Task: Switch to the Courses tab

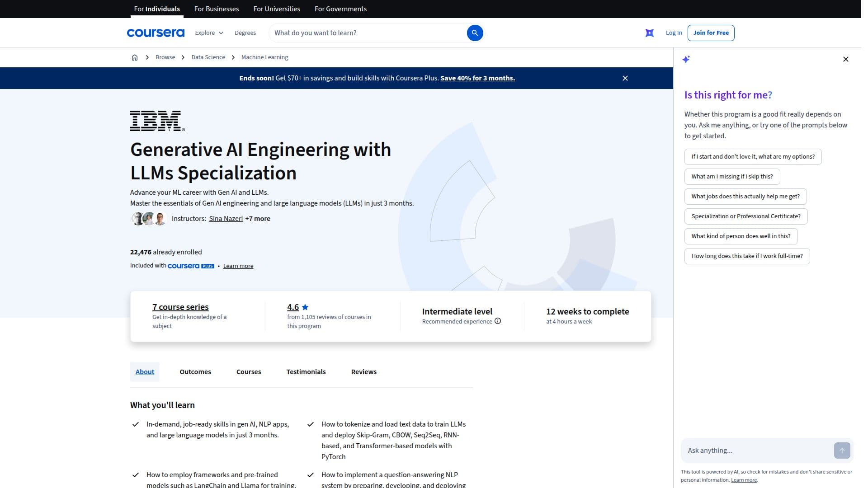Action: pos(249,372)
